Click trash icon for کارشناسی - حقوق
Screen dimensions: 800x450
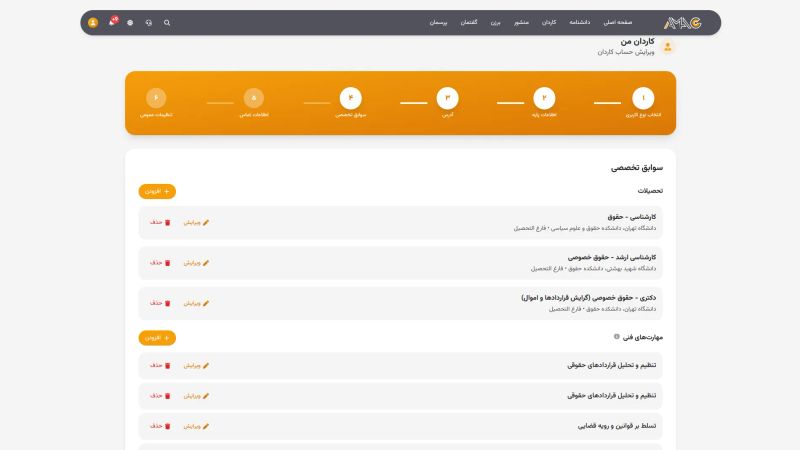click(x=167, y=222)
